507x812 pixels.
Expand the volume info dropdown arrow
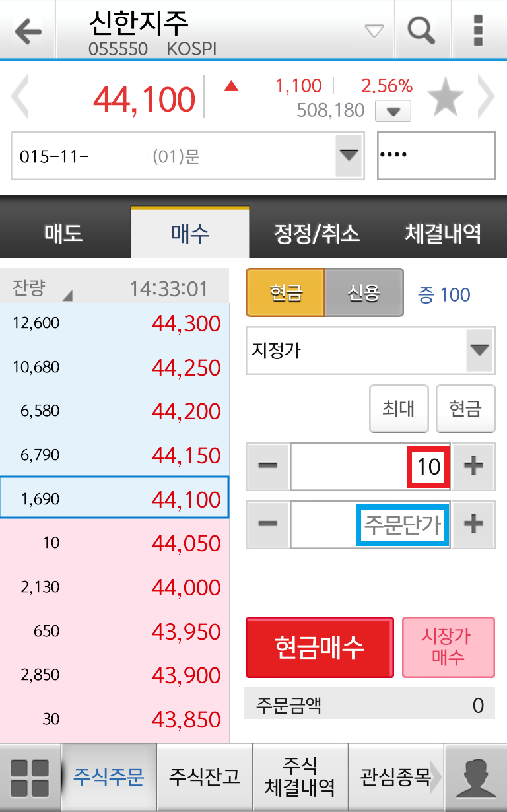(393, 112)
